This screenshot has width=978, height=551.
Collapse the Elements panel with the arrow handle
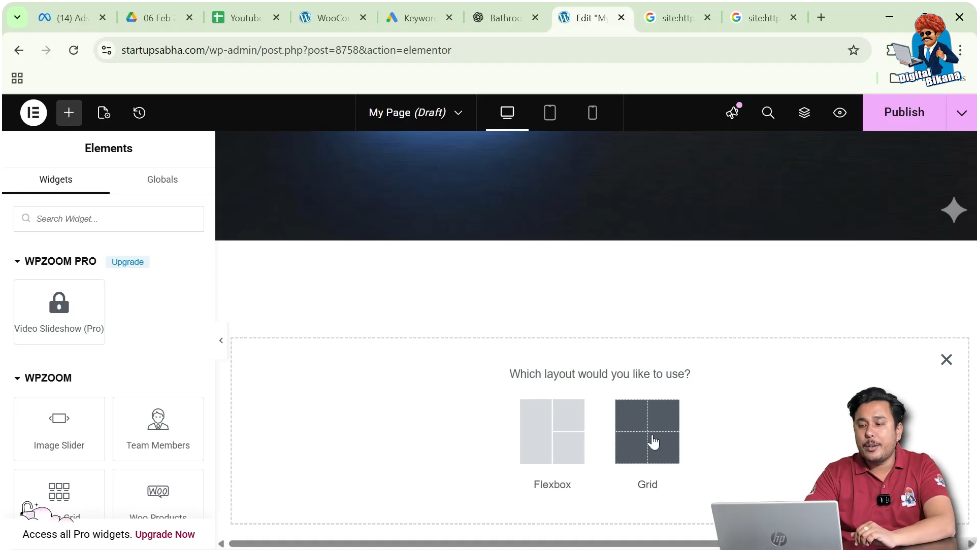coord(221,341)
